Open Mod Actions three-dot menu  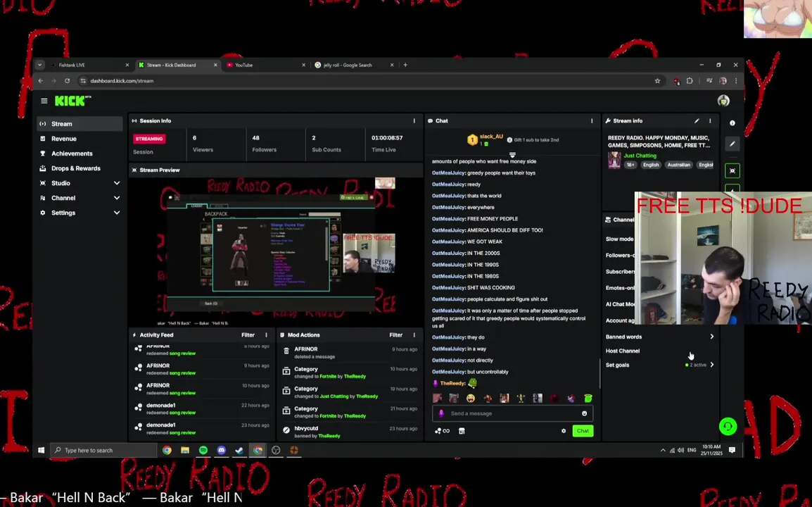[414, 335]
